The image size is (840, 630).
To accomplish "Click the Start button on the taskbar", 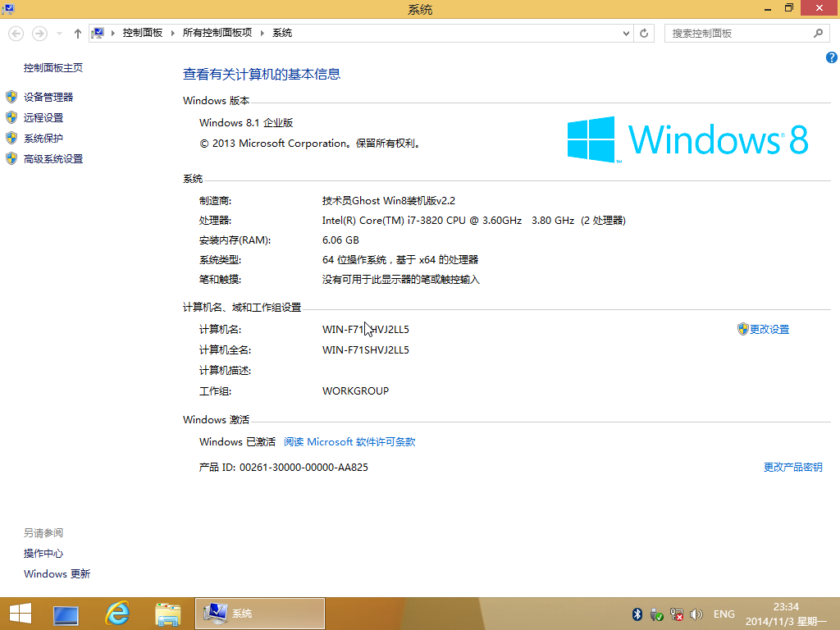I will [21, 614].
